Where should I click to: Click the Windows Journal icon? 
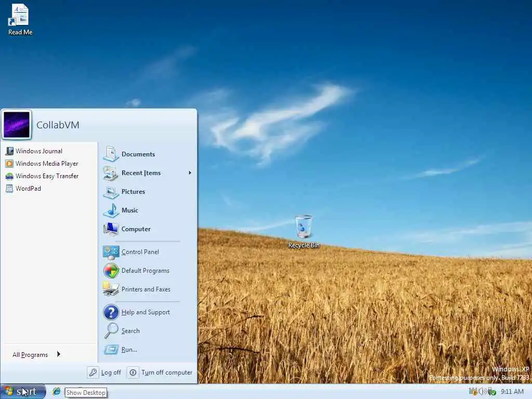[x=9, y=151]
